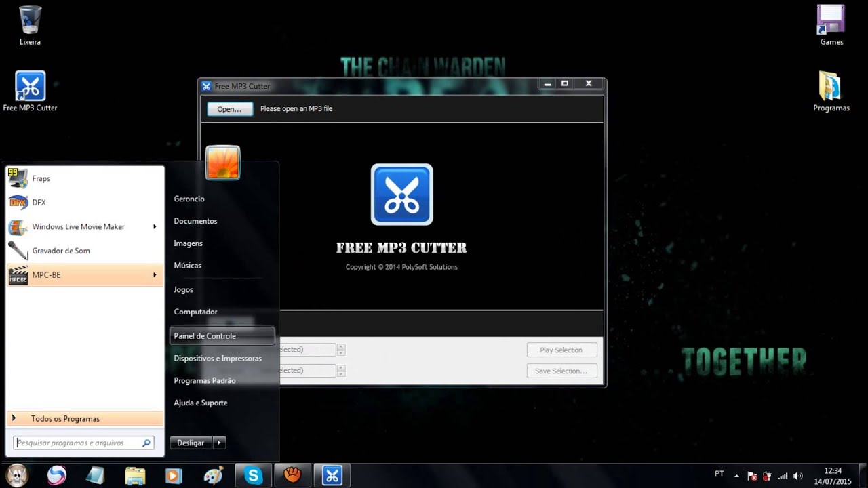
Task: Open Dispositivos e Impressoras
Action: pos(218,358)
